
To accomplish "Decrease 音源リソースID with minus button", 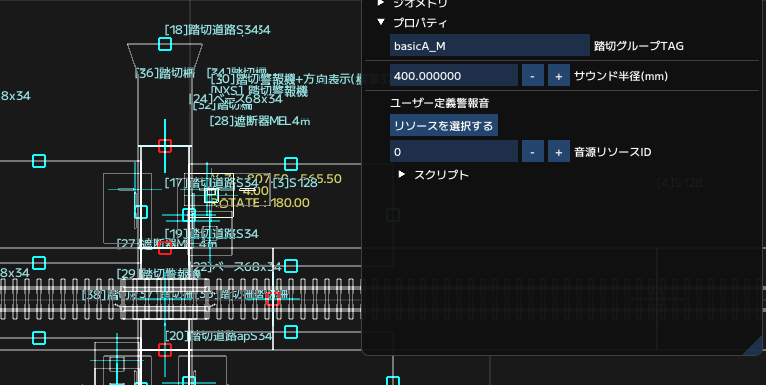I will pos(532,152).
